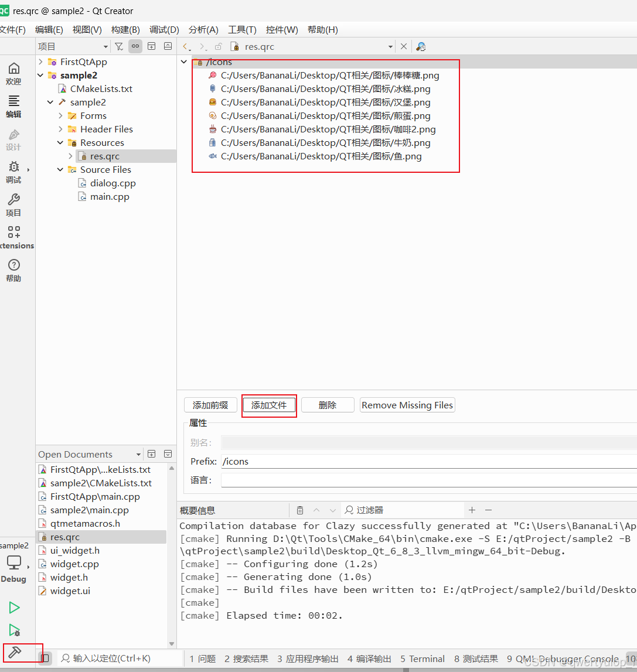Viewport: 637px width, 672px height.
Task: Click the 添加前缀 button
Action: pyautogui.click(x=210, y=405)
